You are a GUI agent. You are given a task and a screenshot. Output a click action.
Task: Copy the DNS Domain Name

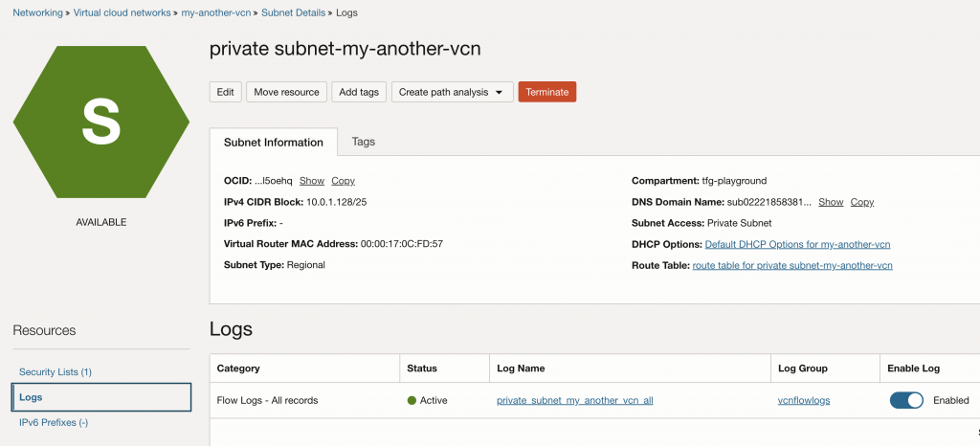coord(862,202)
